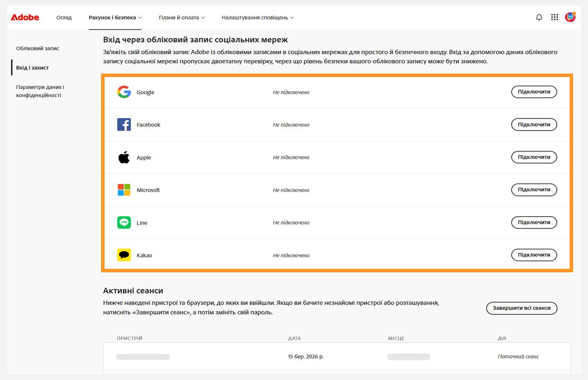The image size is (588, 380).
Task: Connect the Apple account
Action: click(x=534, y=157)
